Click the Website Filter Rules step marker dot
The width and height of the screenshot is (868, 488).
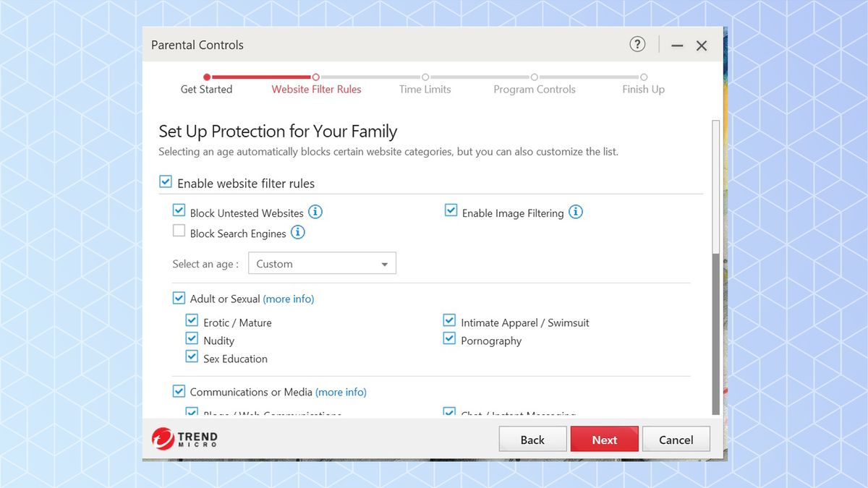tap(315, 77)
